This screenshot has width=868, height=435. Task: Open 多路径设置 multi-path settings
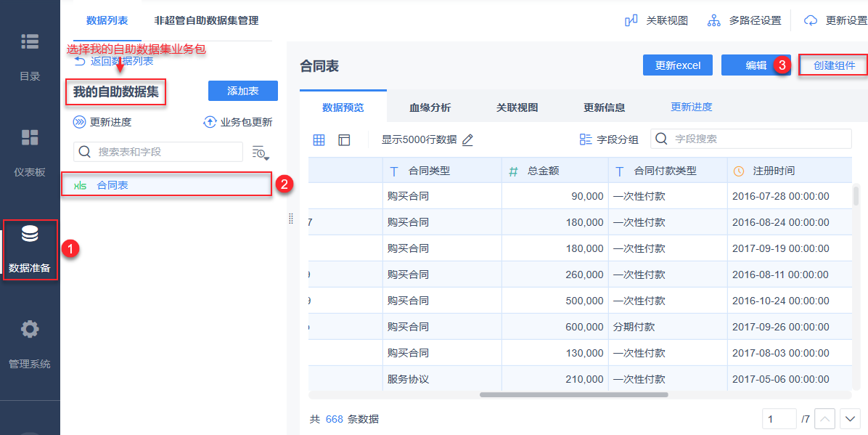pyautogui.click(x=714, y=20)
